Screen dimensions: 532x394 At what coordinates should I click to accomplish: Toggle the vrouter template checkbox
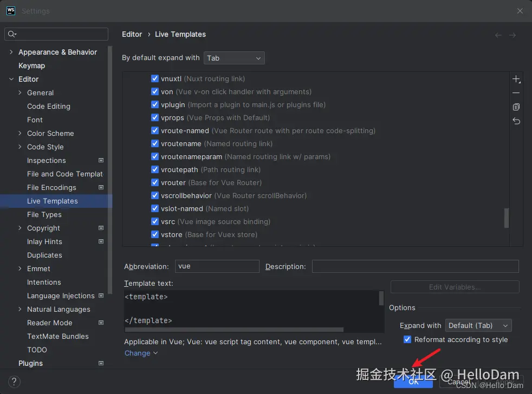(155, 182)
